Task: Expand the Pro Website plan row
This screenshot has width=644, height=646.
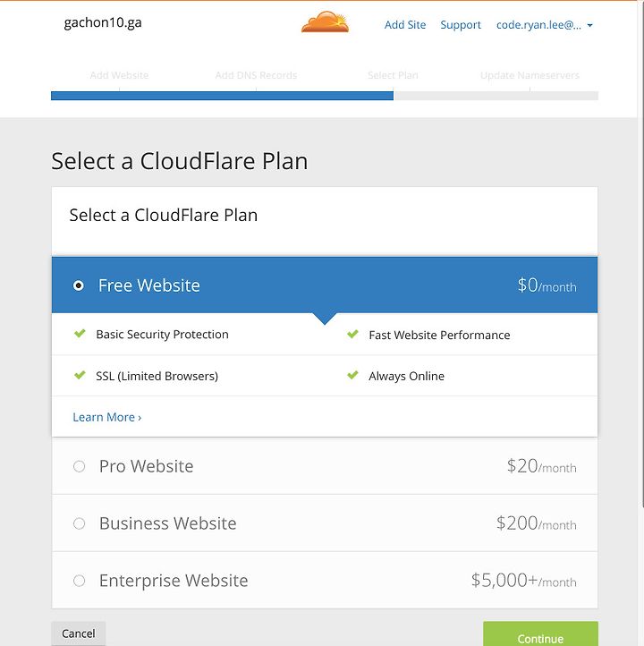Action: 325,466
